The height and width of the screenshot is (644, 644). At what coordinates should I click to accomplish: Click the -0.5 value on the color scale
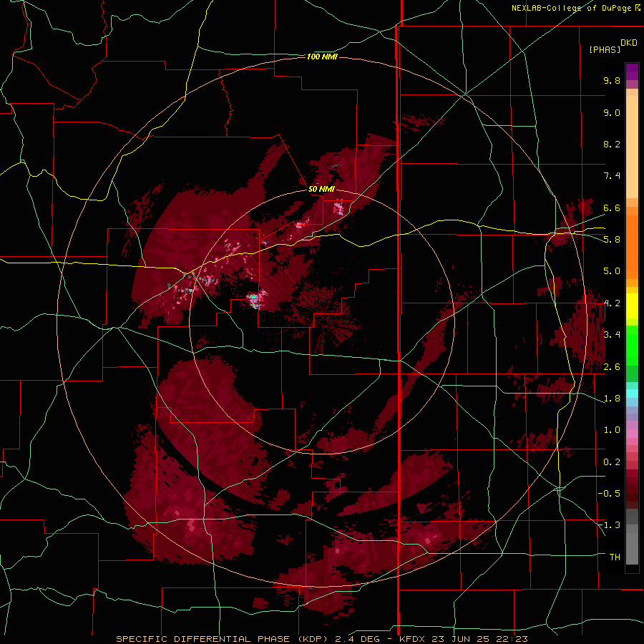(x=609, y=494)
